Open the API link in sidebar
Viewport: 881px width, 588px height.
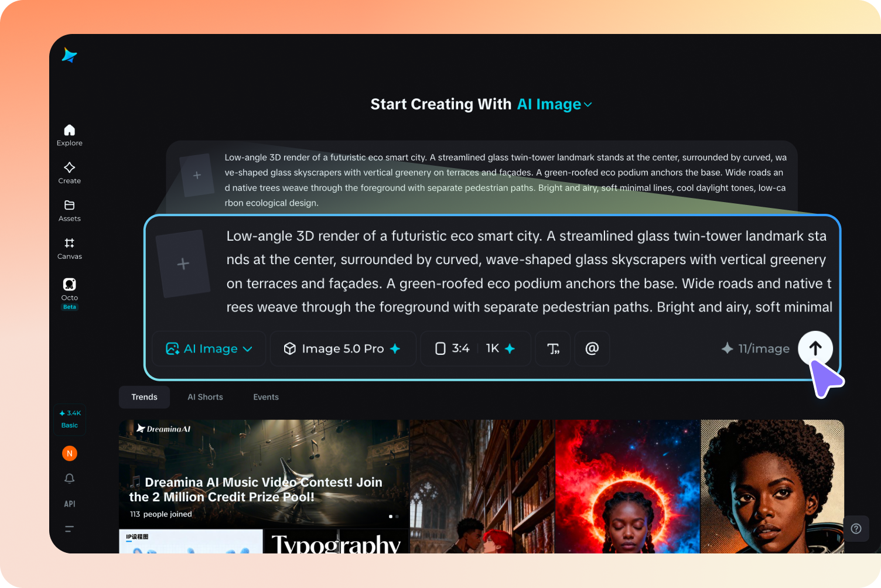point(69,504)
